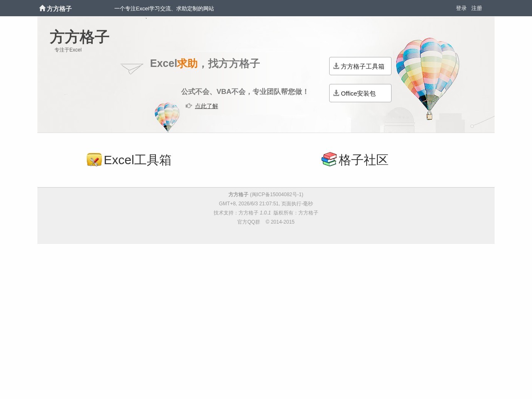The width and height of the screenshot is (532, 399).
Task: Click the home icon in the navbar
Action: [x=42, y=8]
